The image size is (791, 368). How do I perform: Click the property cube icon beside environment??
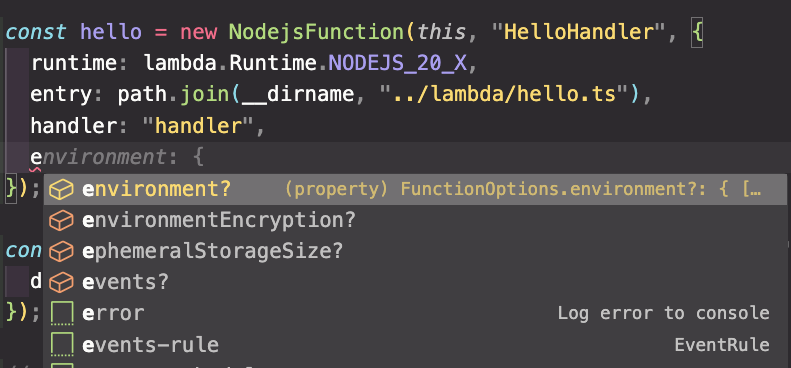pos(62,190)
